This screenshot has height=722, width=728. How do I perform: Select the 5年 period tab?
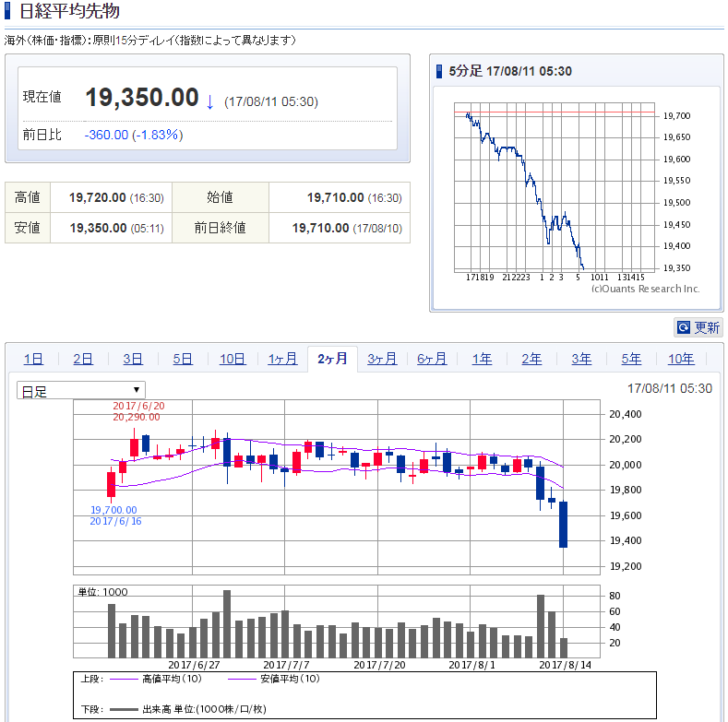(x=631, y=359)
